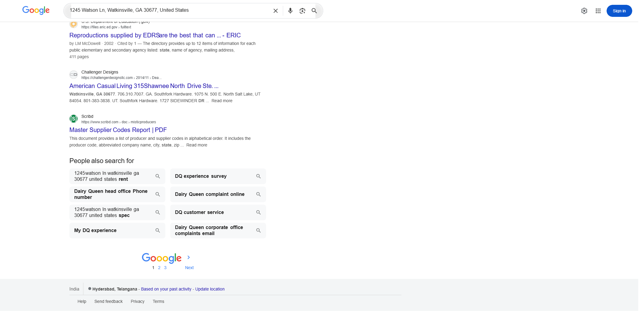Expand Read more on Challenger Designs snippet
Viewport: 644px width, 311px height.
[x=222, y=101]
